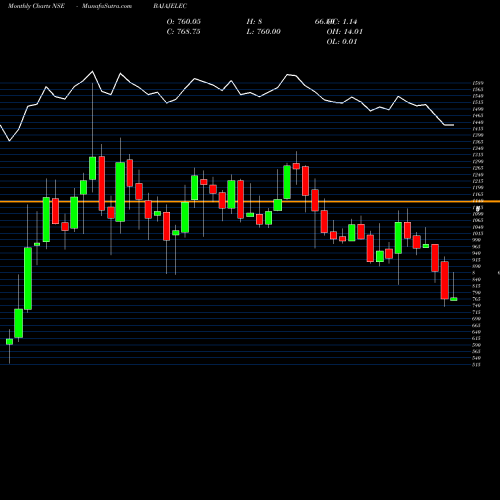The height and width of the screenshot is (500, 500).
Task: Select the BAJAJELEC ticker symbol label
Action: (170, 6)
